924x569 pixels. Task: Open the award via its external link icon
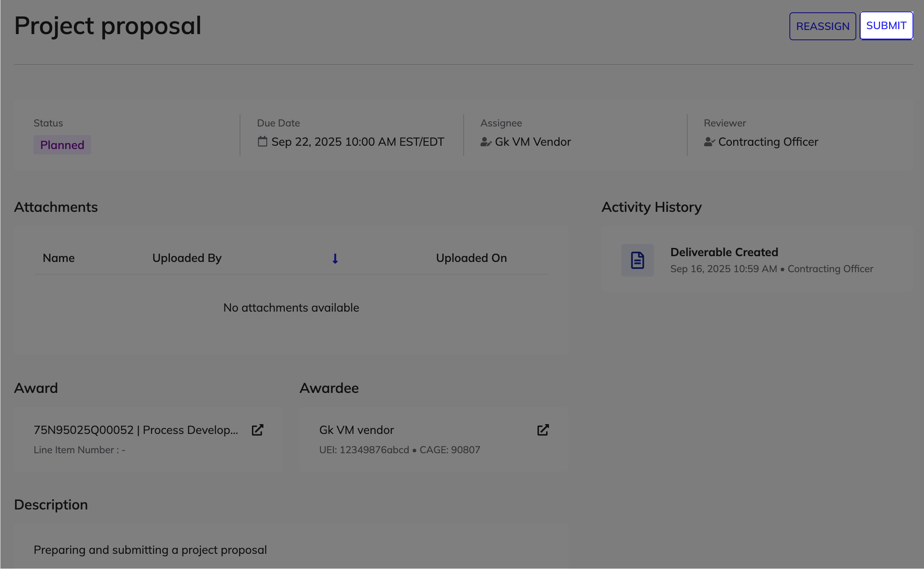(257, 430)
